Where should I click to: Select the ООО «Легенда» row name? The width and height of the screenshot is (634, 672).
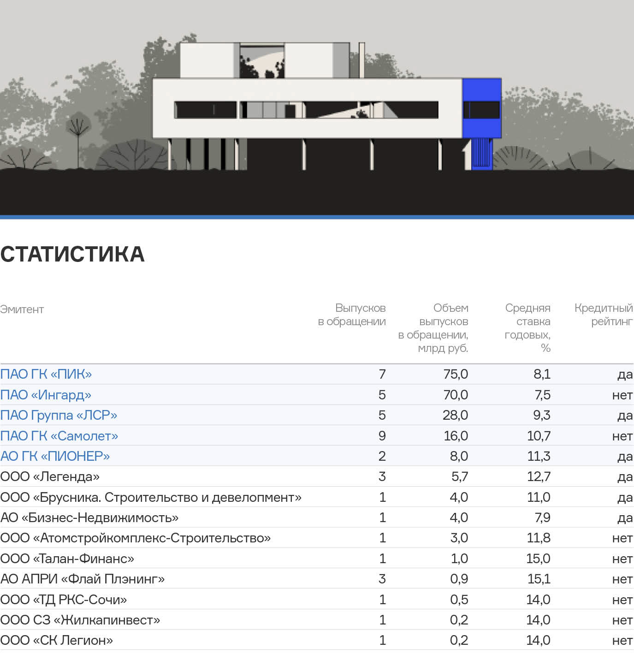click(50, 476)
